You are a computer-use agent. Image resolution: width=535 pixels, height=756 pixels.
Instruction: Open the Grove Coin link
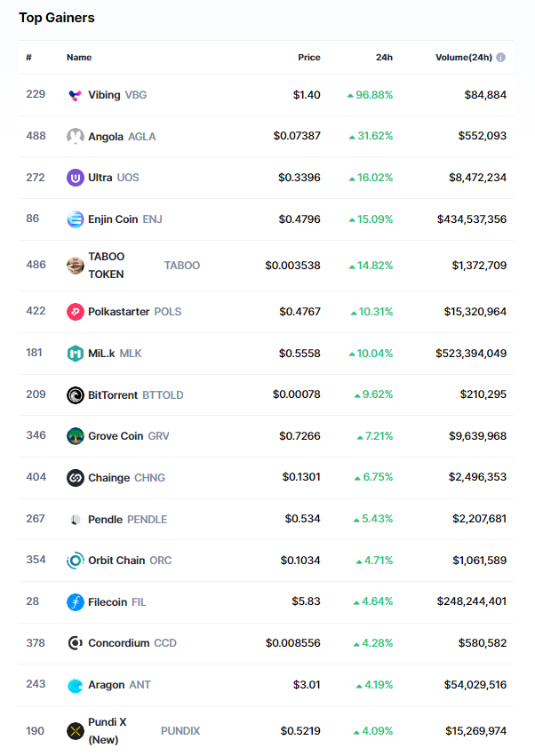click(116, 436)
